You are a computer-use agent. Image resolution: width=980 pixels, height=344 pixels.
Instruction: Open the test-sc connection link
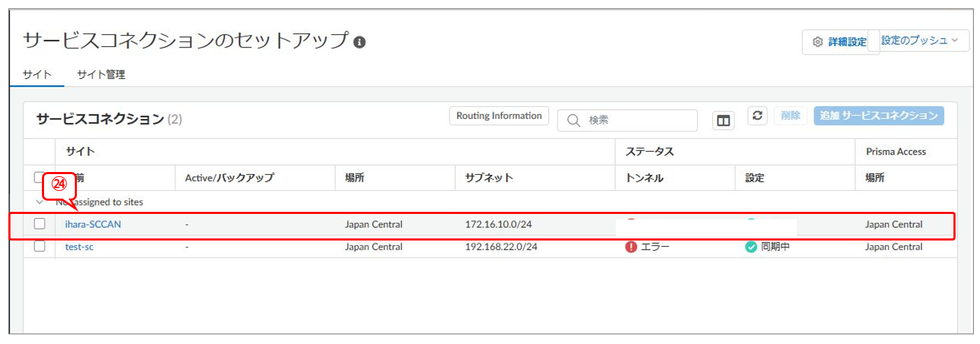click(79, 247)
